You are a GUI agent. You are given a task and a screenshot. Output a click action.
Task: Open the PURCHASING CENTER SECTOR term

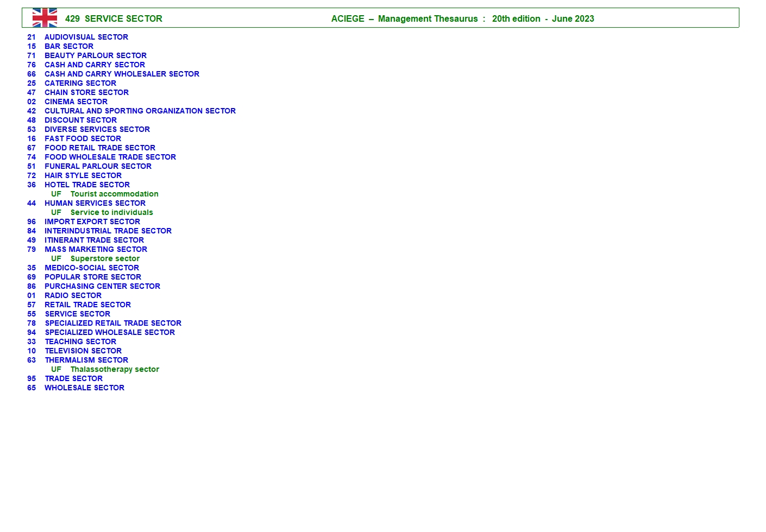click(102, 286)
